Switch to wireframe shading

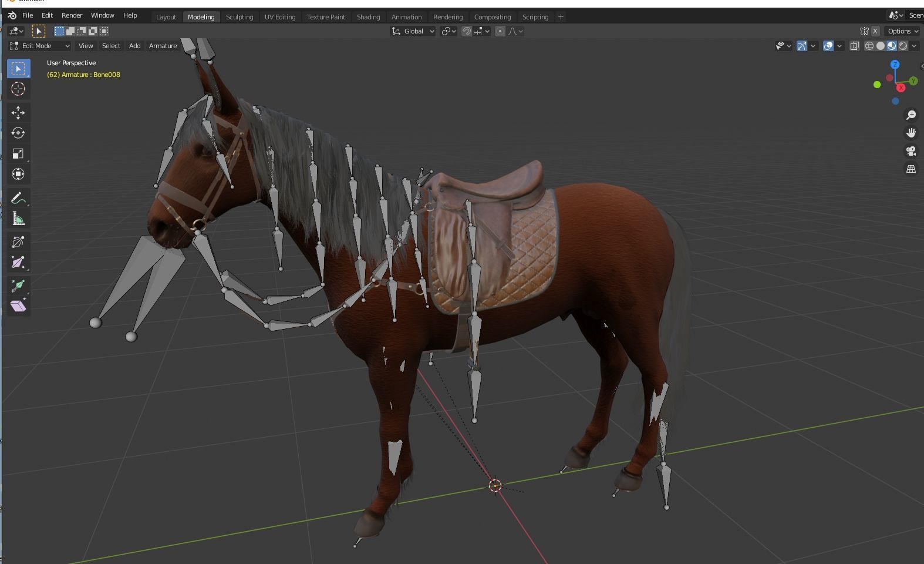click(x=869, y=46)
